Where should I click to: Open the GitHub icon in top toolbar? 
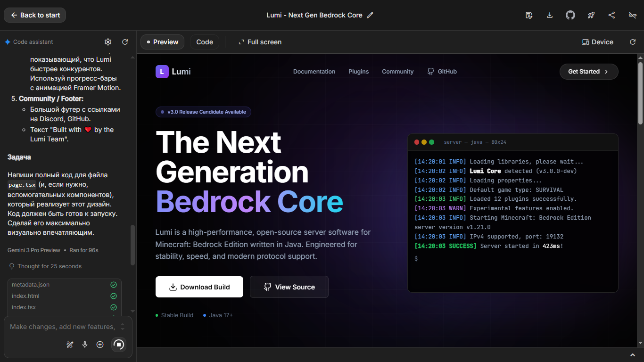coord(570,15)
